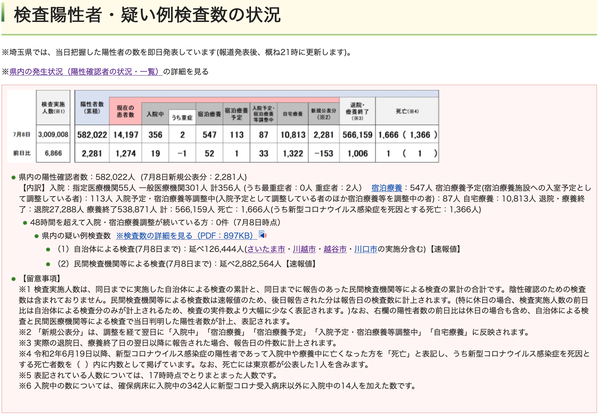Follow the さいたま市 link

click(266, 249)
